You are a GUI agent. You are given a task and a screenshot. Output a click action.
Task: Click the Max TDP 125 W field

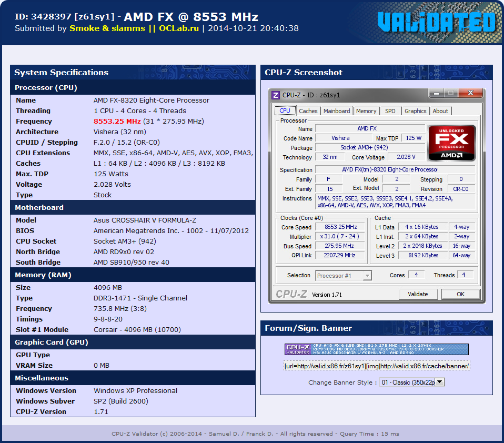point(414,138)
